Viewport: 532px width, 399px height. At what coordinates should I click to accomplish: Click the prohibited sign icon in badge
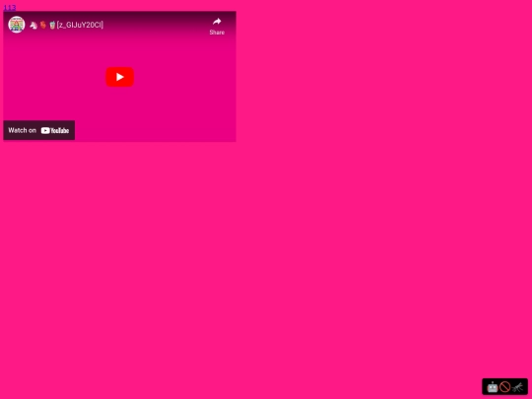pyautogui.click(x=504, y=387)
